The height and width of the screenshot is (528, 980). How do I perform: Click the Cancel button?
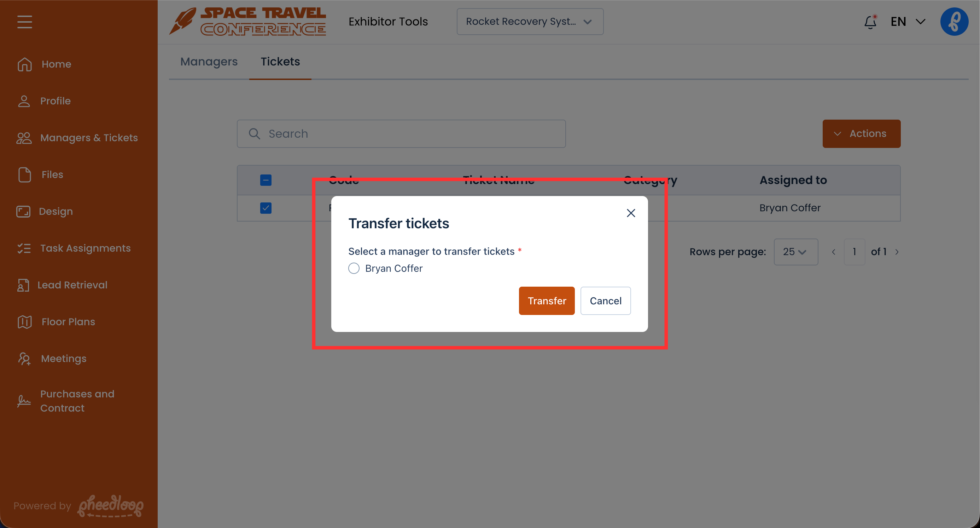pos(605,301)
